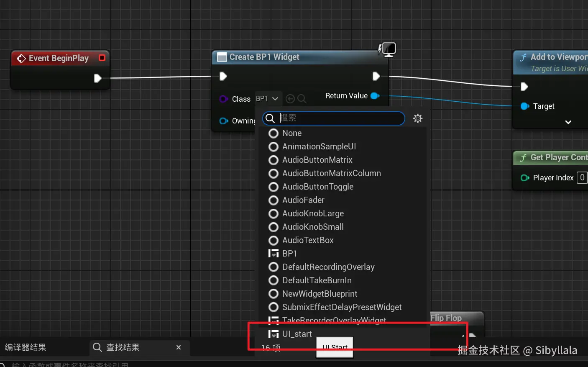Click the Flip Flop node header
The width and height of the screenshot is (588, 367).
(x=457, y=318)
